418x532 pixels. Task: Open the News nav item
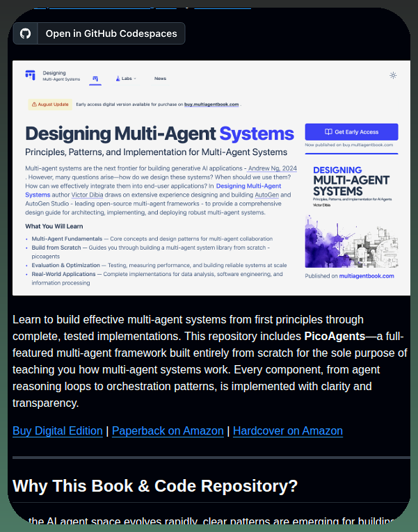pos(160,79)
